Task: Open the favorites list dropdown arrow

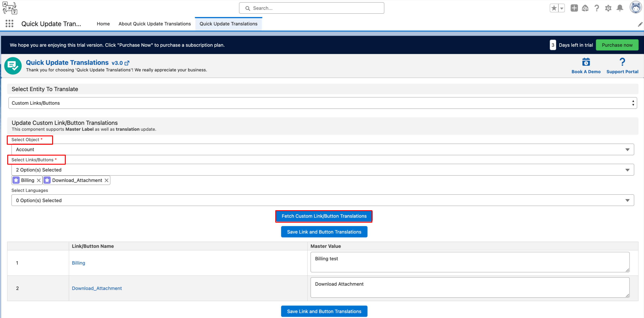Action: pos(561,8)
